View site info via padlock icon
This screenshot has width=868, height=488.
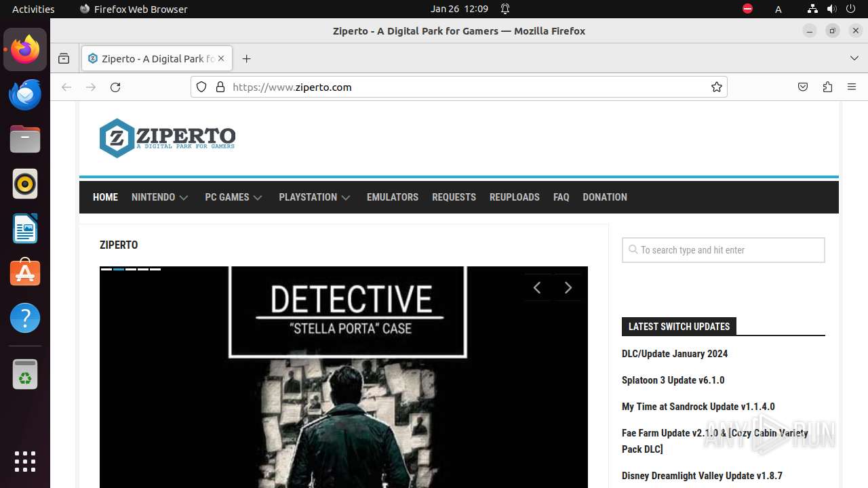(220, 87)
